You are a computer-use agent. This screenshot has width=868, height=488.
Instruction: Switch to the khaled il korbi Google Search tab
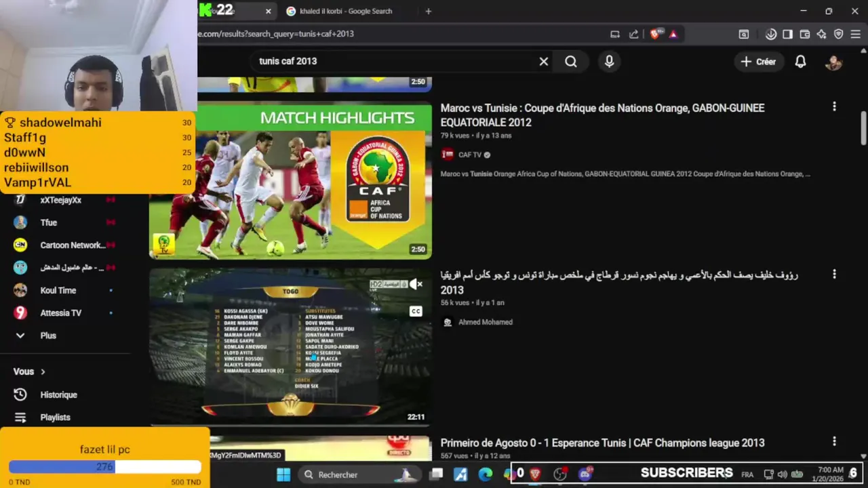346,11
